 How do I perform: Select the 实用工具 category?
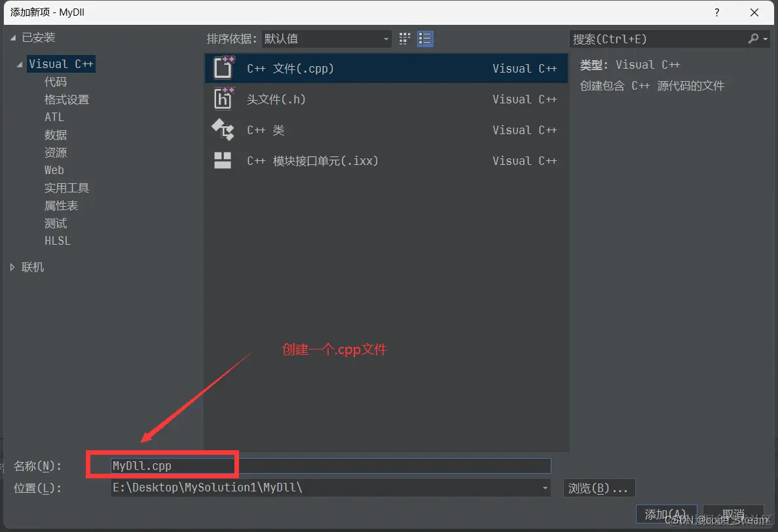(67, 188)
